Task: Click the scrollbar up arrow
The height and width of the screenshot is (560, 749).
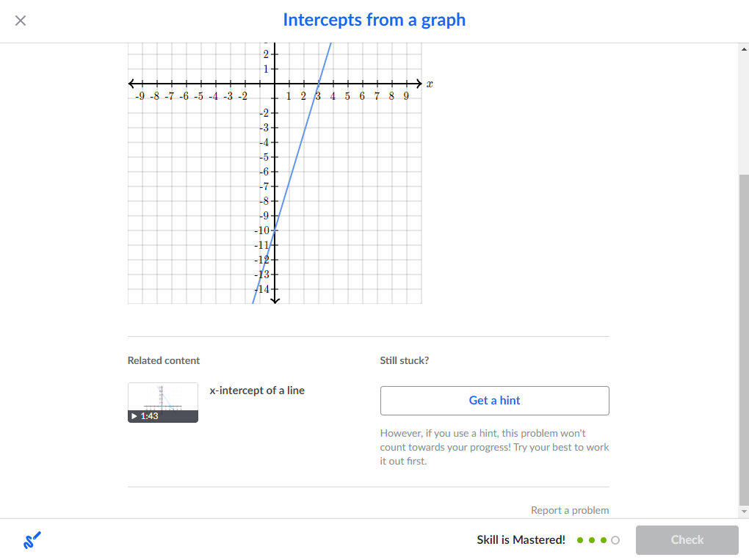Action: pos(744,48)
